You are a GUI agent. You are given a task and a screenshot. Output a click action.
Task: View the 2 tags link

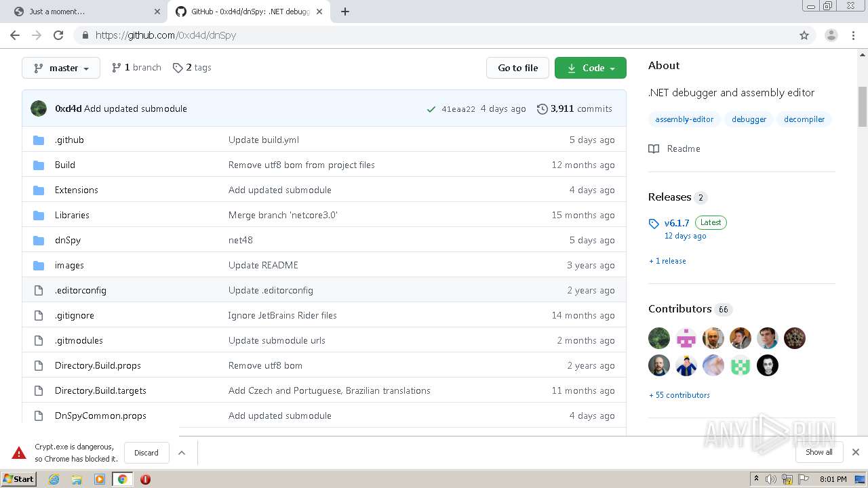pos(192,68)
